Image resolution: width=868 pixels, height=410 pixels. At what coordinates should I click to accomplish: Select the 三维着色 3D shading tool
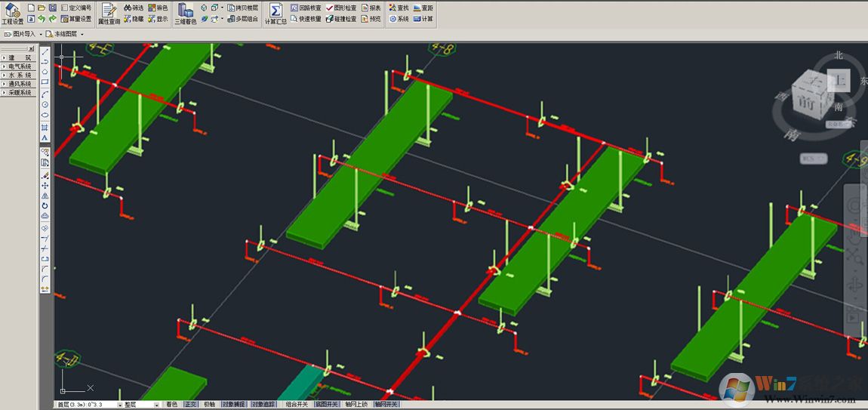pyautogui.click(x=185, y=13)
